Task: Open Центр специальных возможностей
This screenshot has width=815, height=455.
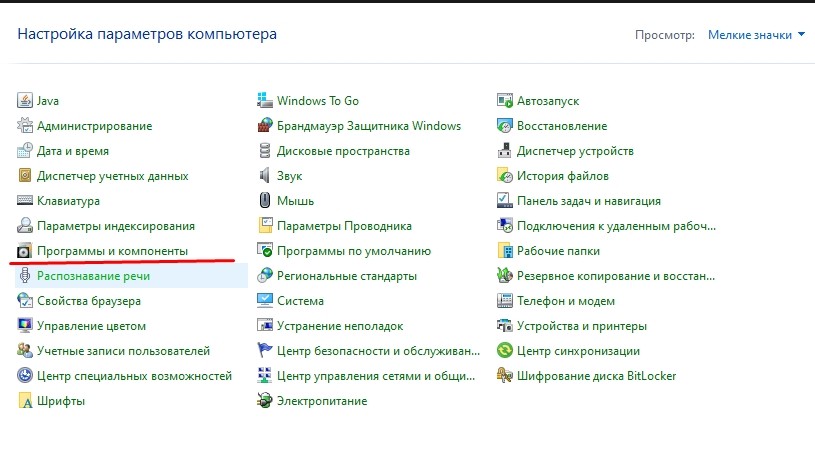Action: pos(134,376)
